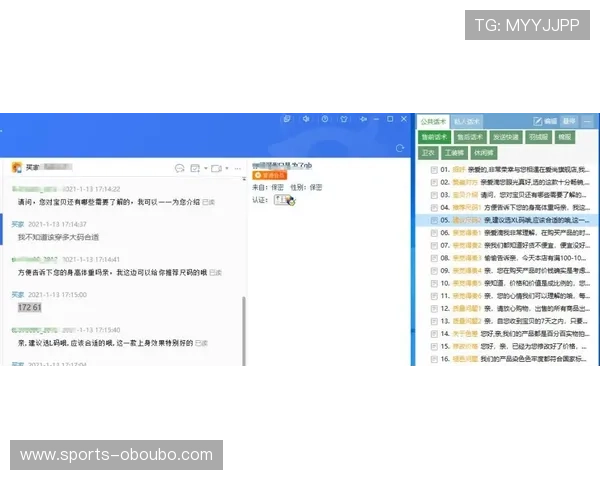
Task: Click the document icon of script 12
Action: pyautogui.click(x=434, y=309)
